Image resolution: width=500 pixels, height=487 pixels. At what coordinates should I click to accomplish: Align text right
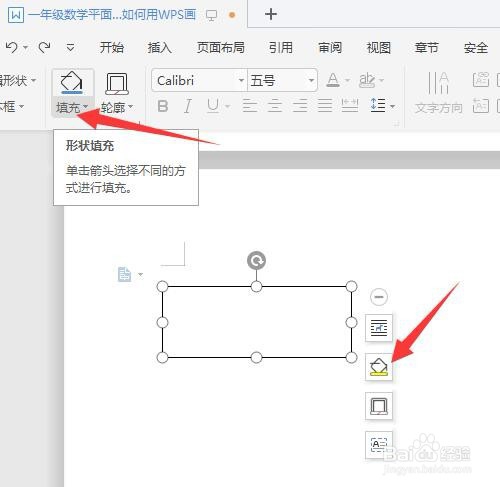[300, 106]
